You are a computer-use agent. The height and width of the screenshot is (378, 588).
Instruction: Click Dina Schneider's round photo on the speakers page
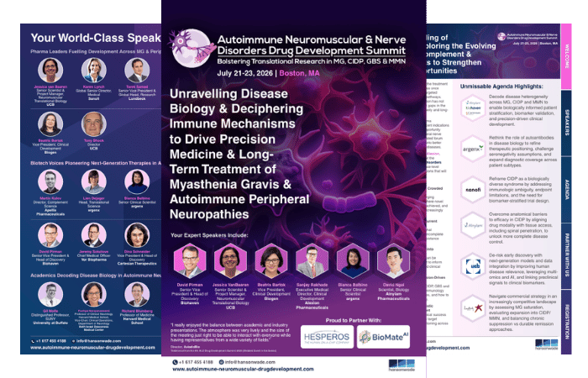pos(137,235)
